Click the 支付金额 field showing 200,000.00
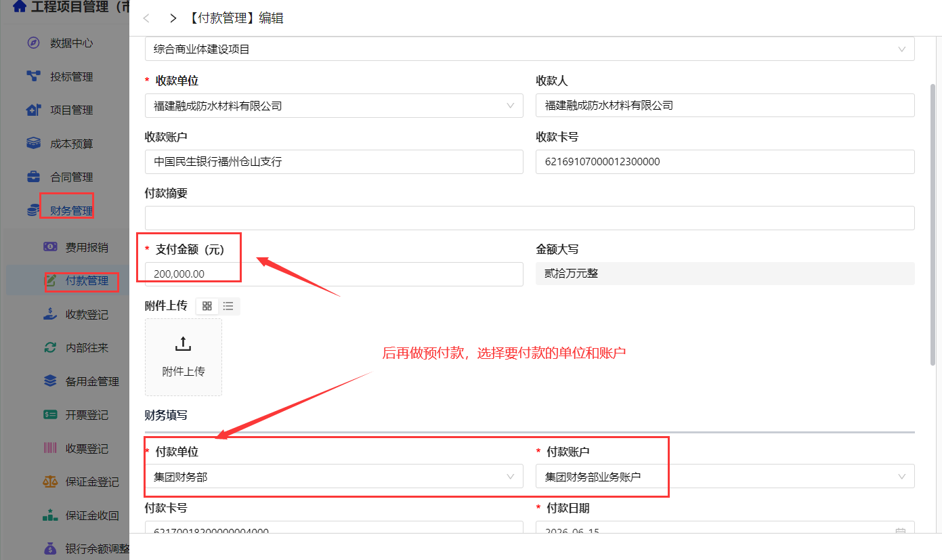The width and height of the screenshot is (942, 560). pyautogui.click(x=334, y=274)
